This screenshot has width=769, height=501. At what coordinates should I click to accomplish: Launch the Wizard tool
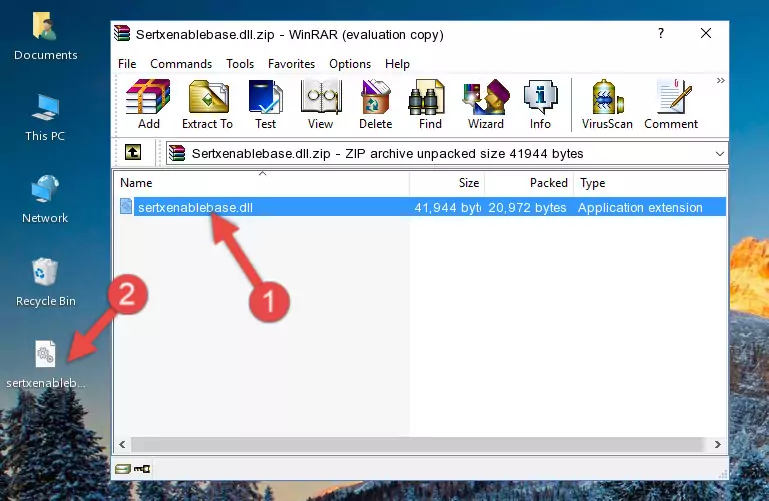click(486, 104)
